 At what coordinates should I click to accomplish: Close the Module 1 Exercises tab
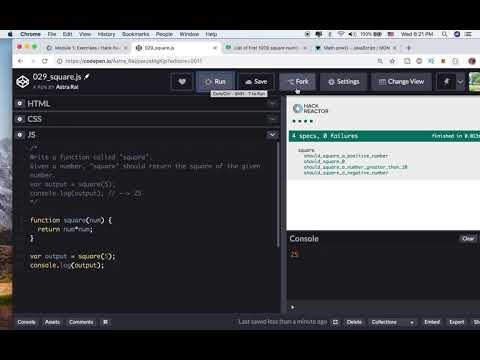point(126,48)
